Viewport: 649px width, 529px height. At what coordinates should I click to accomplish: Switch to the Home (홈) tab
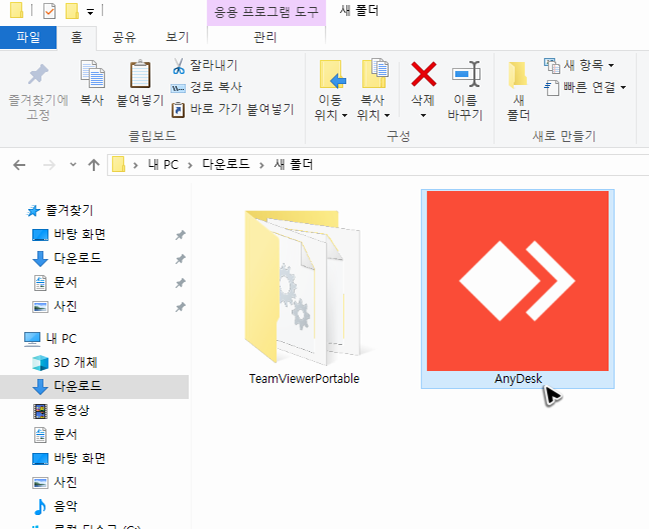click(77, 38)
